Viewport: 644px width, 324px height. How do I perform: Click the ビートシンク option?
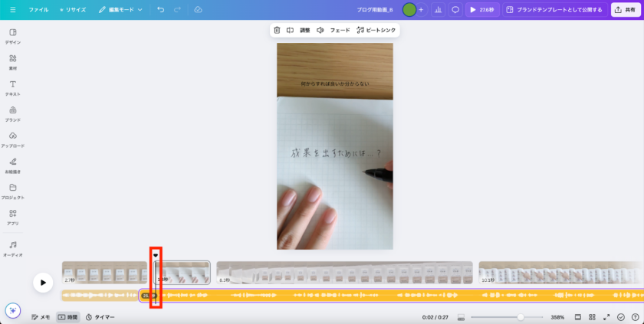[x=376, y=30]
